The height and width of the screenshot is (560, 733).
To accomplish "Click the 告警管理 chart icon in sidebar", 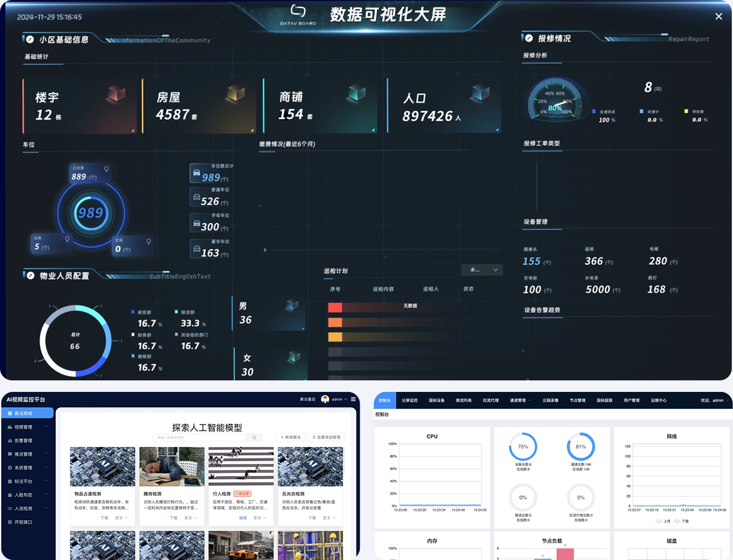I will pos(10,441).
